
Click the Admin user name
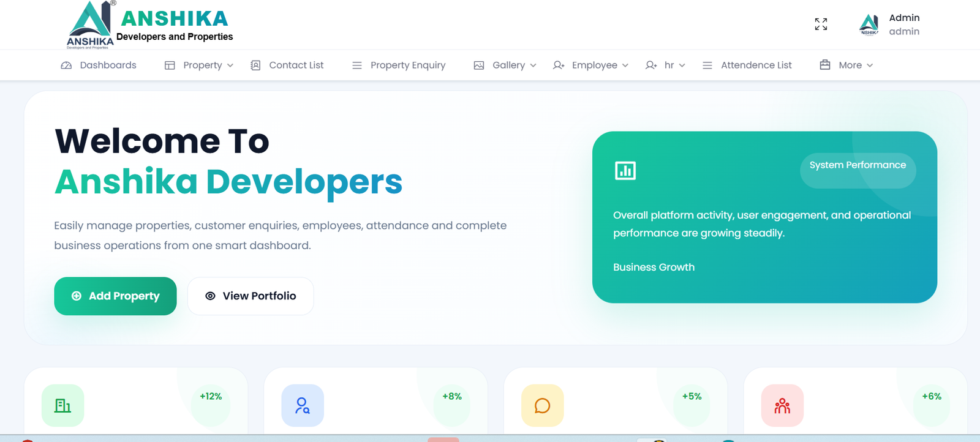tap(904, 18)
